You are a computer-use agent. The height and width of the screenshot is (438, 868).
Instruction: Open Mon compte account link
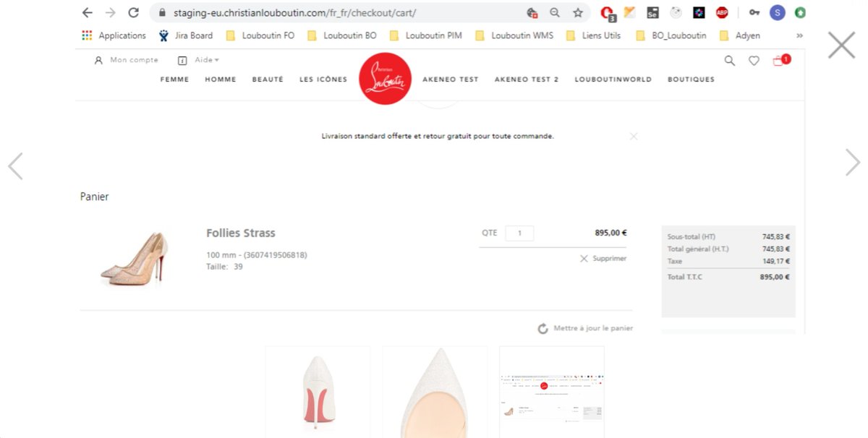tap(127, 61)
